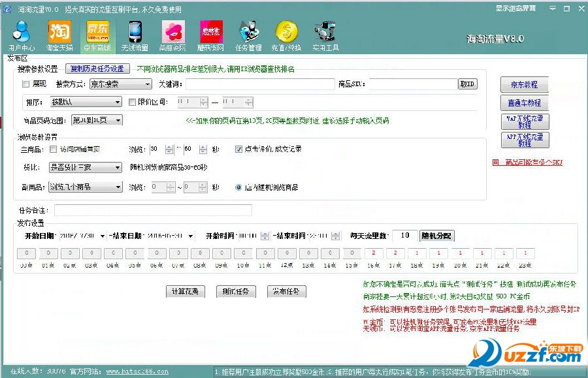Open the 直通车教程 tutorial button
The width and height of the screenshot is (588, 378).
(525, 102)
